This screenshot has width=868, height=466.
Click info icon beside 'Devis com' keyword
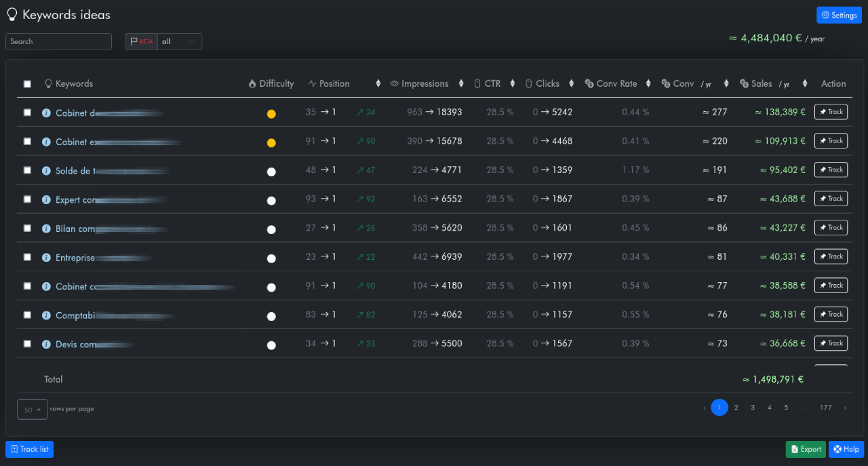click(x=46, y=344)
